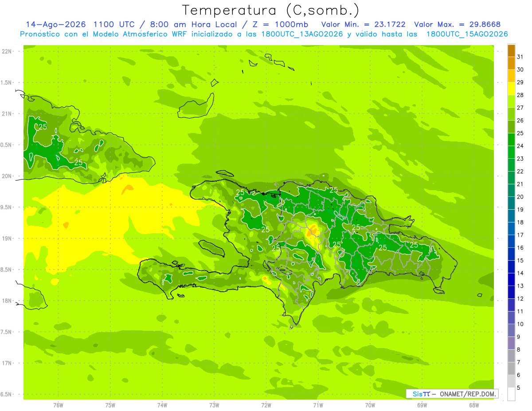Click the 68W longitude axis label
This screenshot has height=411, width=532.
474,405
